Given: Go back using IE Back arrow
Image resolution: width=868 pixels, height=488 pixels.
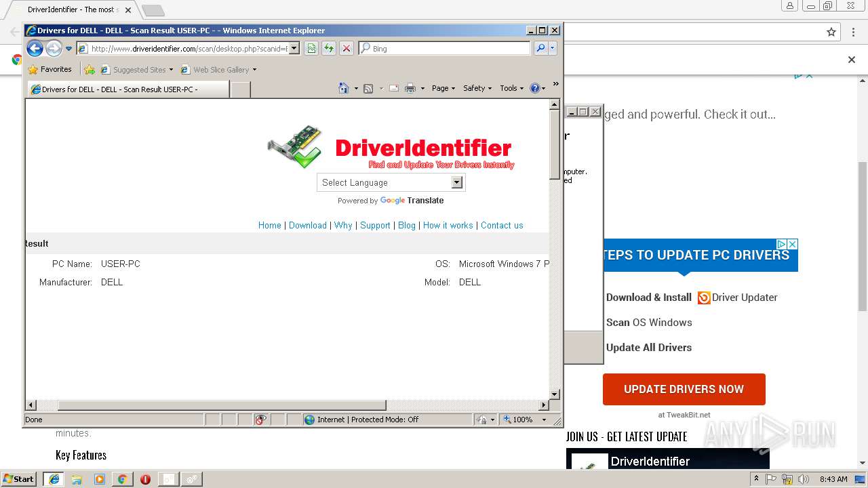Looking at the screenshot, I should point(35,48).
